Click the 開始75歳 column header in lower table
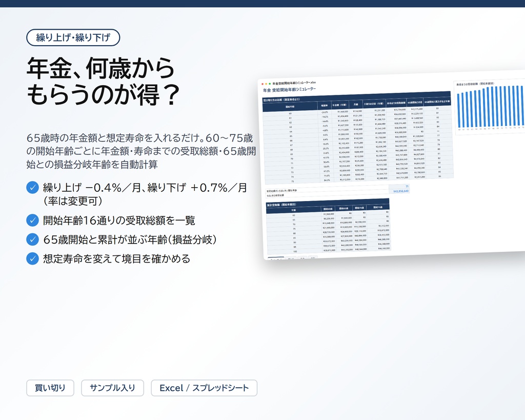 click(x=378, y=207)
